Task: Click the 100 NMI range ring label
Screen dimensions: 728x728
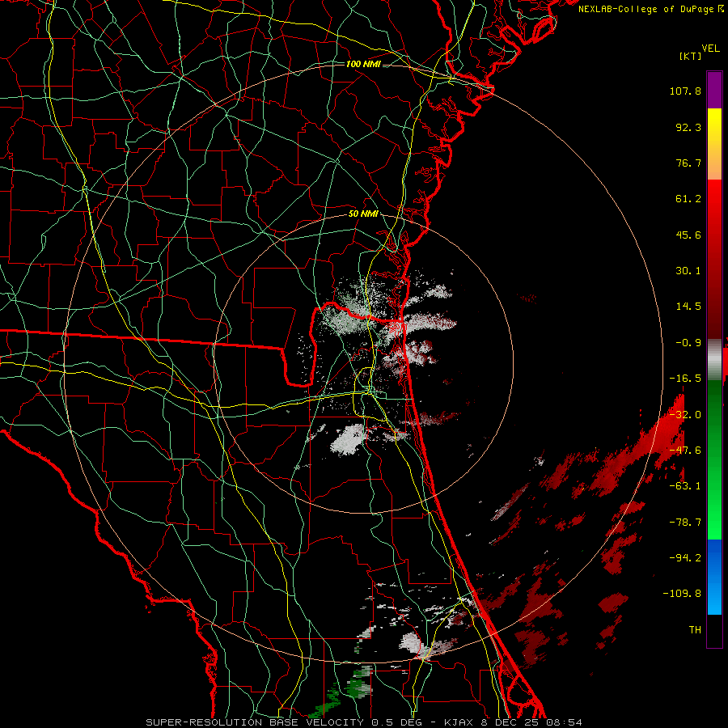Action: tap(363, 64)
